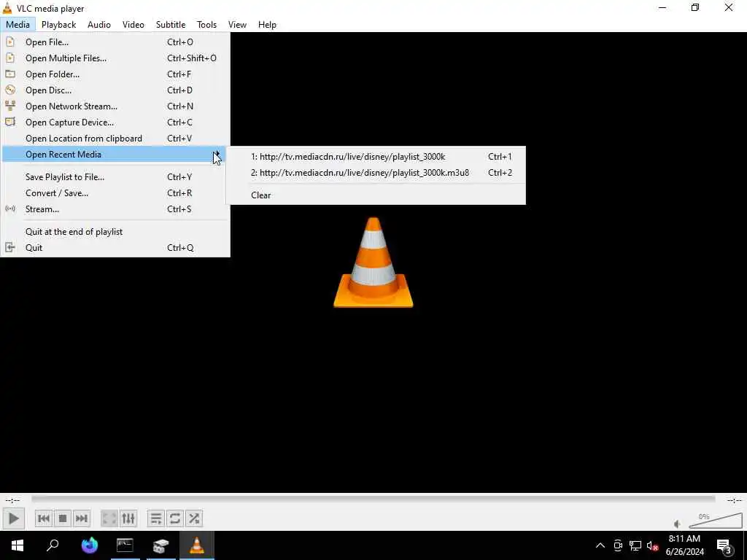Toggle loop repeat mode button

[x=175, y=518]
